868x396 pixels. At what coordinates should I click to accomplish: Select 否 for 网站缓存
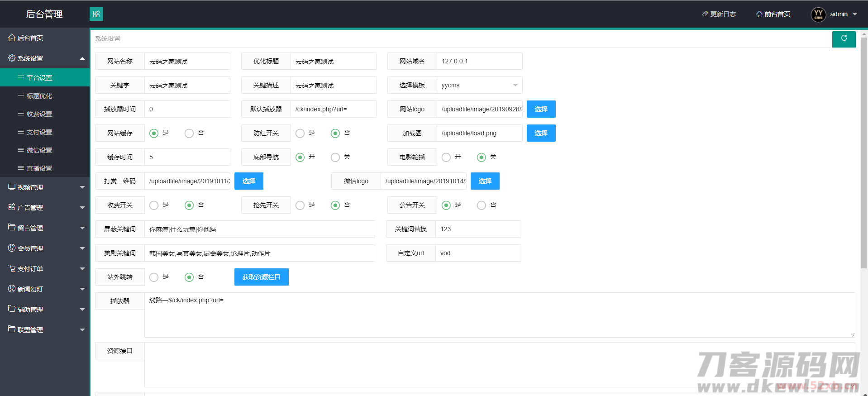click(189, 133)
